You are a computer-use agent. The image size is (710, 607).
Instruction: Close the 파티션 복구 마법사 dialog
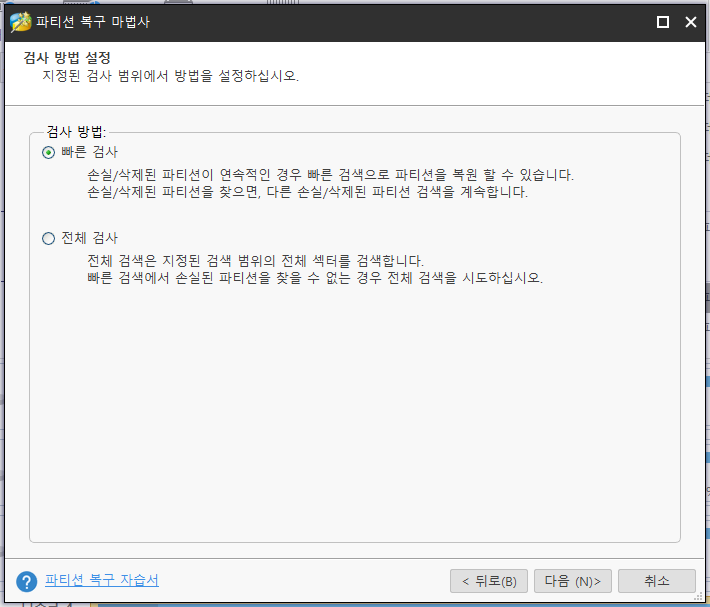(691, 22)
